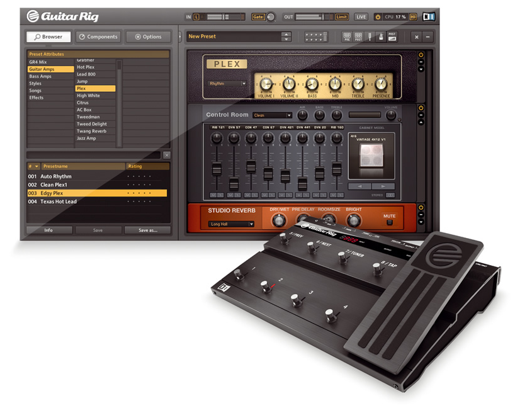Toggle power on the Control Room module

point(421,108)
